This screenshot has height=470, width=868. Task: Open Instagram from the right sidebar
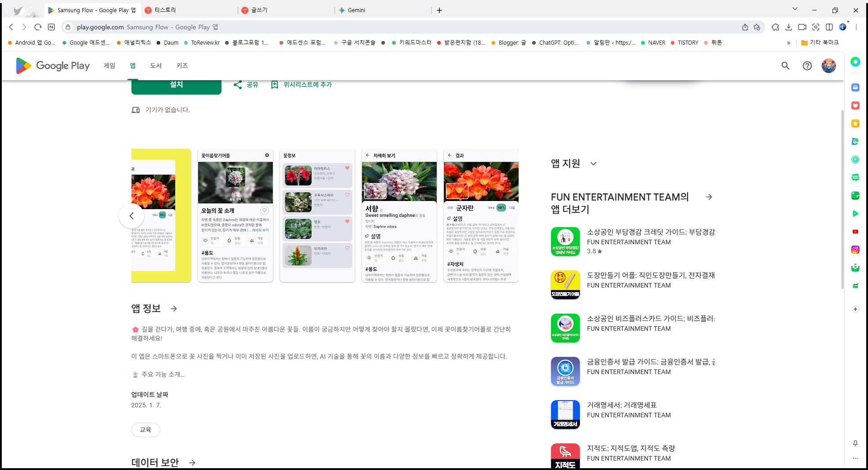click(855, 250)
